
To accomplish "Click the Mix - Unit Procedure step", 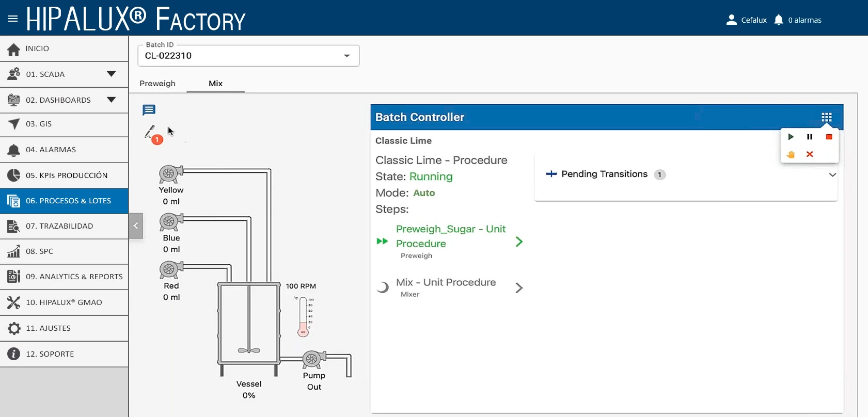I will click(446, 282).
